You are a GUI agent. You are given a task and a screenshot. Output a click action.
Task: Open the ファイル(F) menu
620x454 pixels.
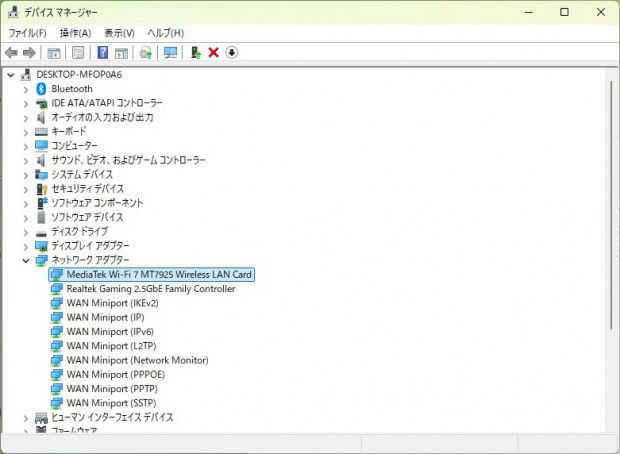pos(28,33)
